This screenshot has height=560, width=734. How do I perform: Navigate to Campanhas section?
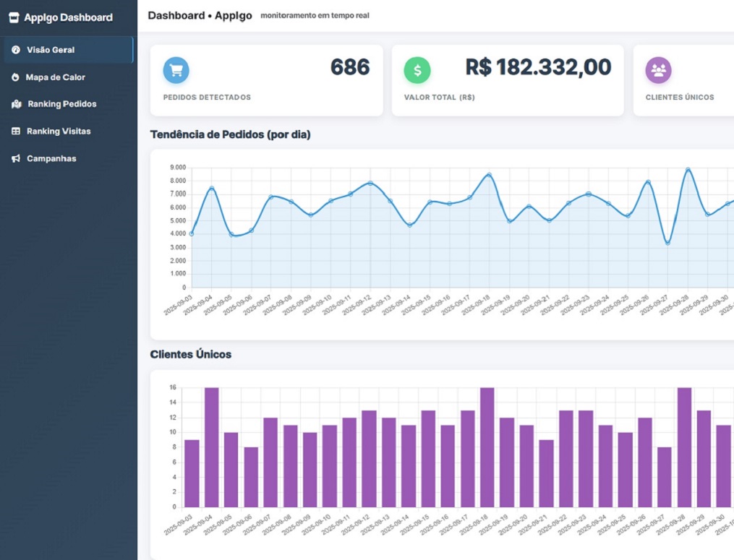coord(51,158)
